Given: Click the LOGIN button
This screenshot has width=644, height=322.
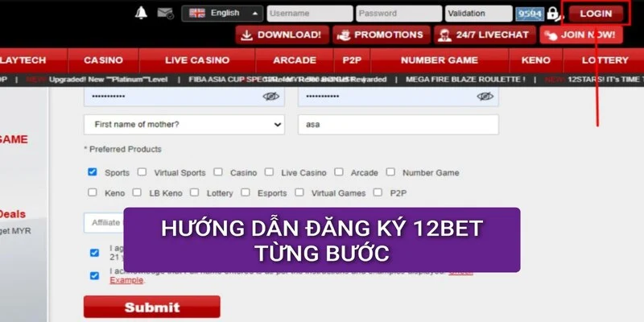Looking at the screenshot, I should (596, 14).
